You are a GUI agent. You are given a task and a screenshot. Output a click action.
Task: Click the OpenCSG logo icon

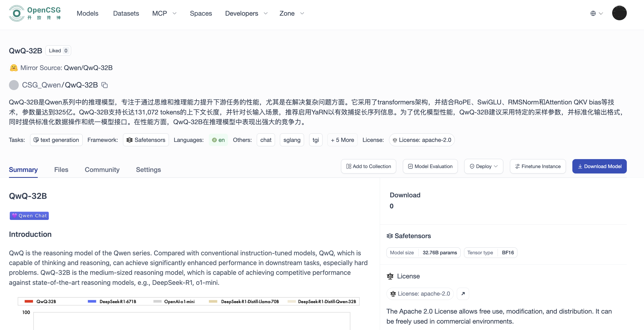coord(16,13)
